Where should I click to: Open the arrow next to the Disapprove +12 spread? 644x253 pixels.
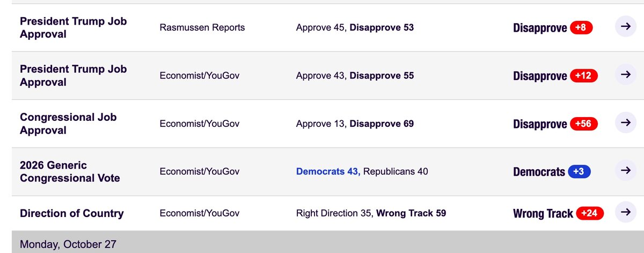coord(625,75)
